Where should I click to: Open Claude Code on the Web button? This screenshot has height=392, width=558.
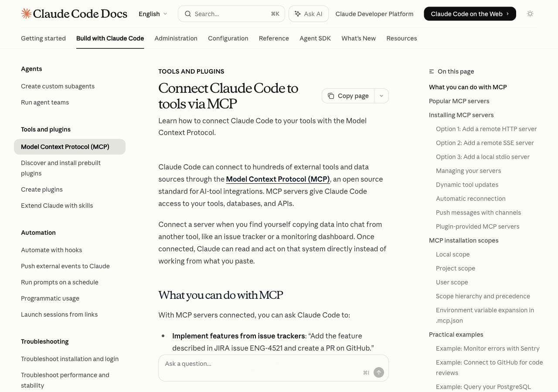470,14
